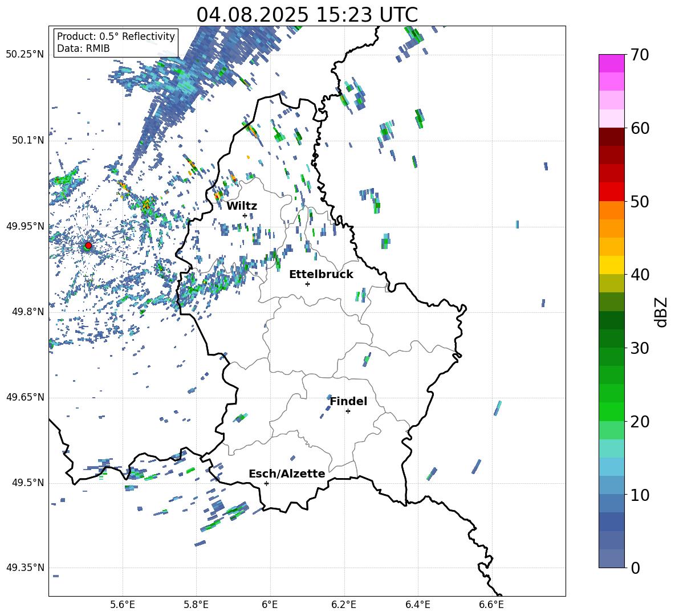Click the 6°E longitude label
The height and width of the screenshot is (616, 675).
270,605
